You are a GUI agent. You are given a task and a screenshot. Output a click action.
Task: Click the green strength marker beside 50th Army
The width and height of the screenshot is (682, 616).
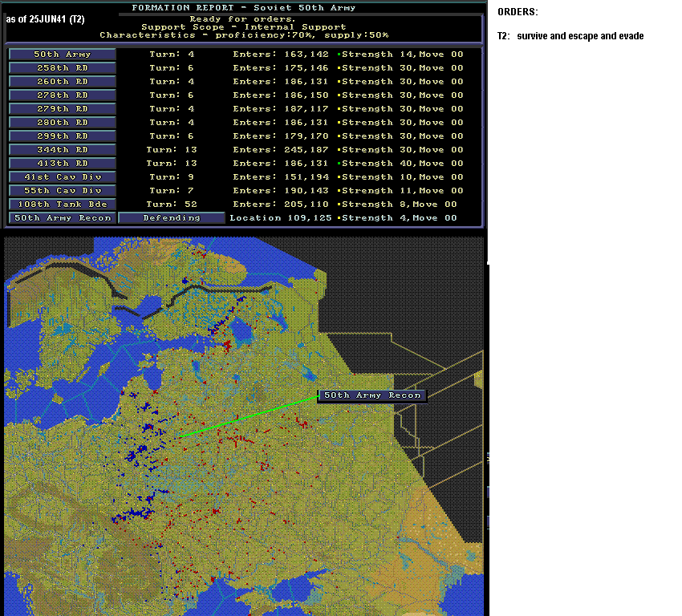point(339,55)
